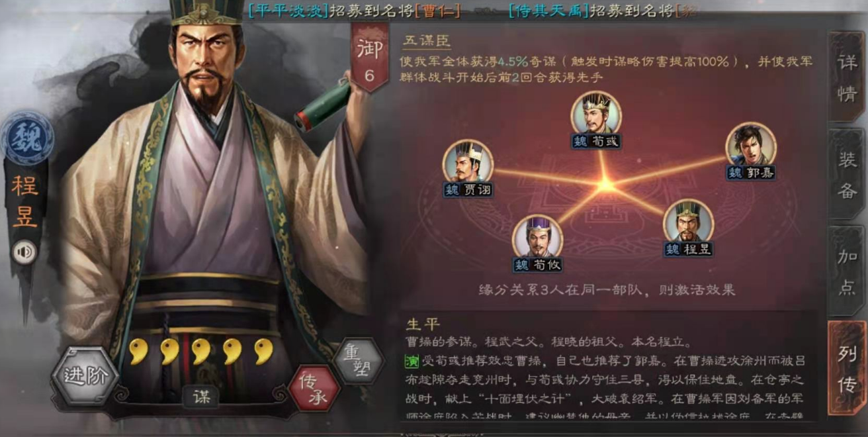The width and height of the screenshot is (868, 437).
Task: Switch to the 装备 equipment tab
Action: (847, 175)
